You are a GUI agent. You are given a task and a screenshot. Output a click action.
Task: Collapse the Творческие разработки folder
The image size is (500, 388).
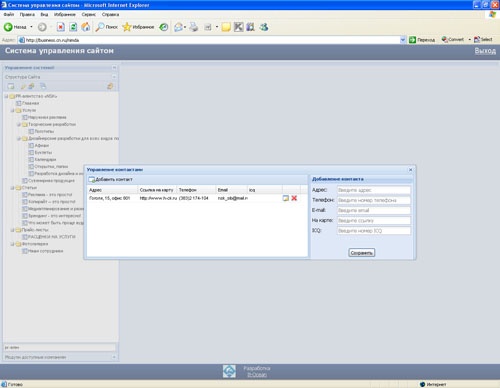[19, 124]
